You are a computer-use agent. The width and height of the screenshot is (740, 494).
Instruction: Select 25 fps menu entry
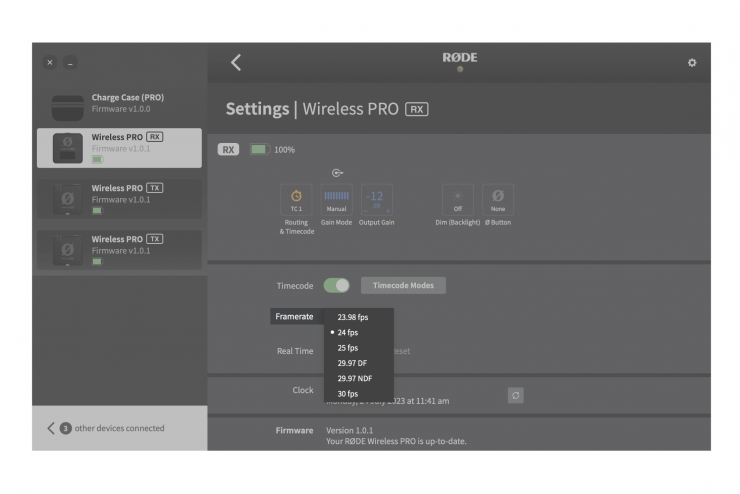[348, 348]
